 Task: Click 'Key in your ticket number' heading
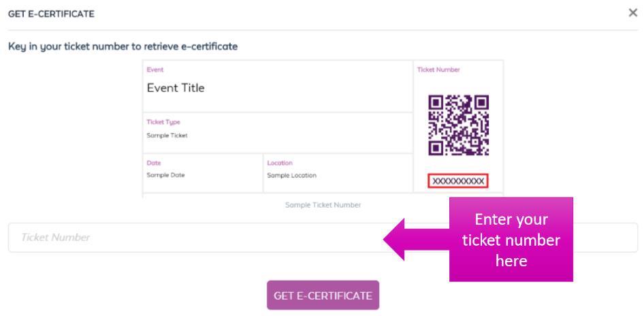click(x=123, y=46)
